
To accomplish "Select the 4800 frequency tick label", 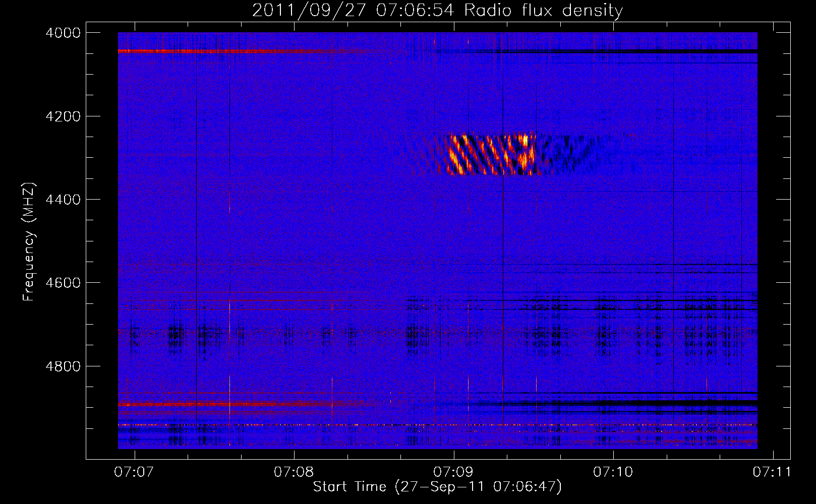I will [x=63, y=366].
